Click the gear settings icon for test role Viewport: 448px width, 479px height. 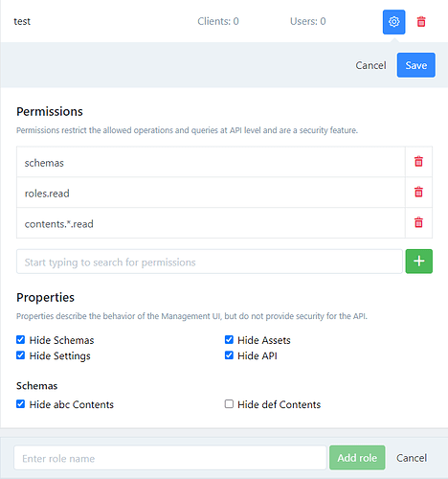(393, 22)
